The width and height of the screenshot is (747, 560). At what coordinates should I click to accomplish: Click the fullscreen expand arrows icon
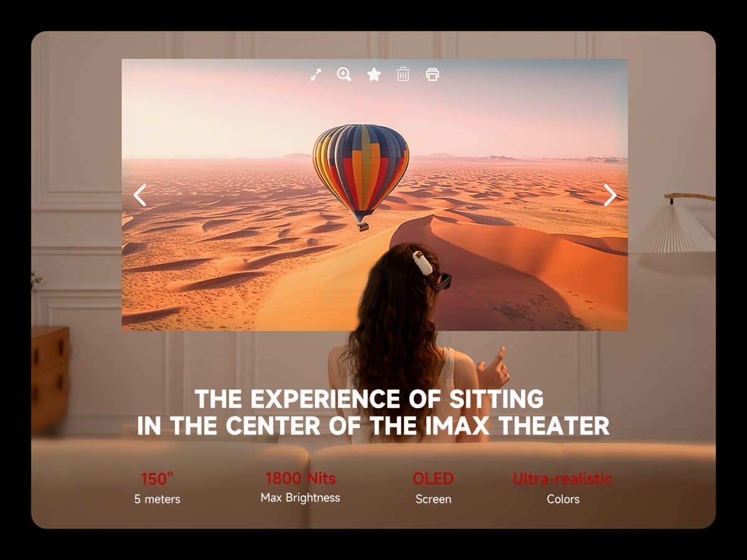click(x=316, y=75)
